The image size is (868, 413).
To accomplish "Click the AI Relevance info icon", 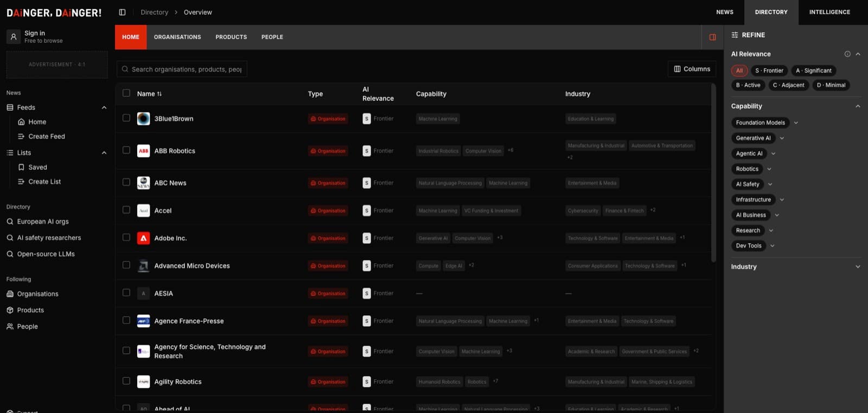I will [847, 54].
